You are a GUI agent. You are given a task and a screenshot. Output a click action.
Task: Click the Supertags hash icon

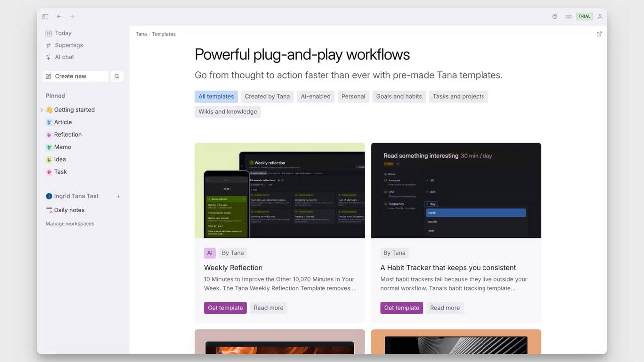(48, 45)
